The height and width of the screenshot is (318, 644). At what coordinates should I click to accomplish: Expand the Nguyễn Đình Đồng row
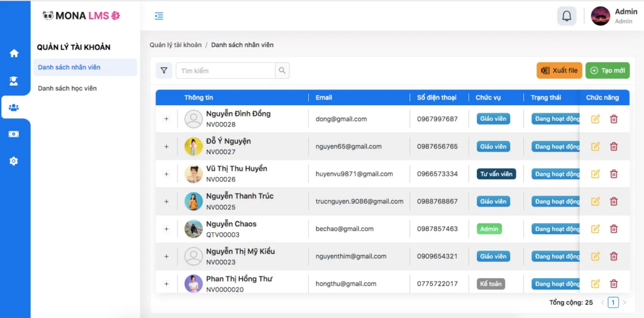tap(166, 119)
